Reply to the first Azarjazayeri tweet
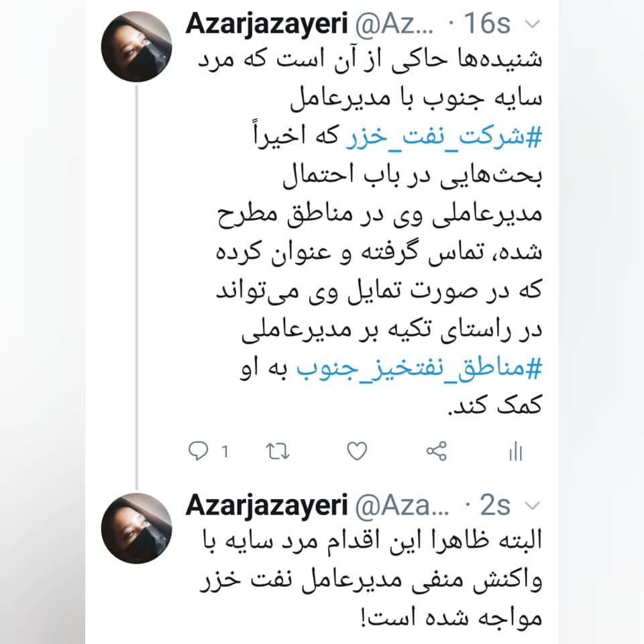Screen dimensions: 644x644 (198, 451)
